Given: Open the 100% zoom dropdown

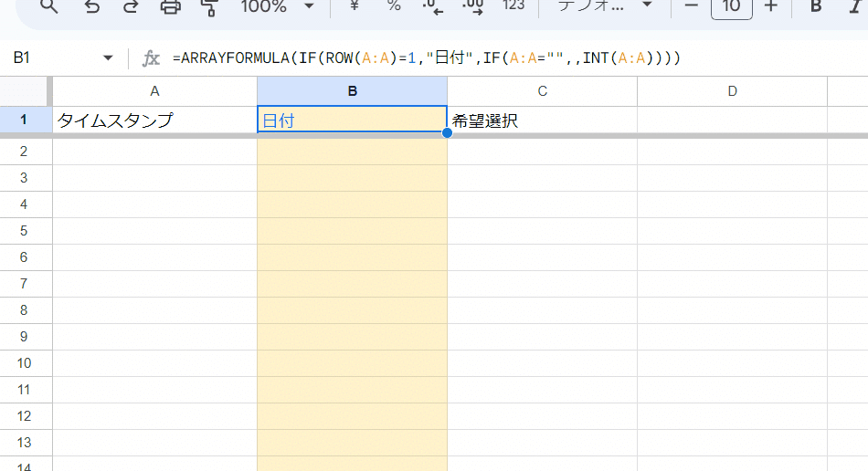Looking at the screenshot, I should coord(278,6).
